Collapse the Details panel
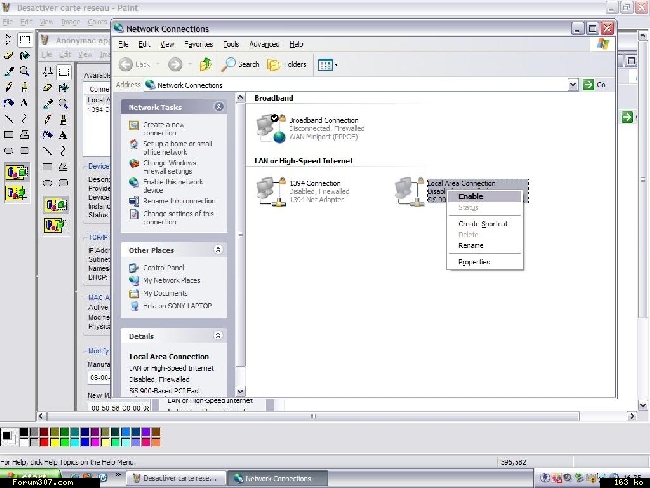This screenshot has height=488, width=650. coord(218,338)
